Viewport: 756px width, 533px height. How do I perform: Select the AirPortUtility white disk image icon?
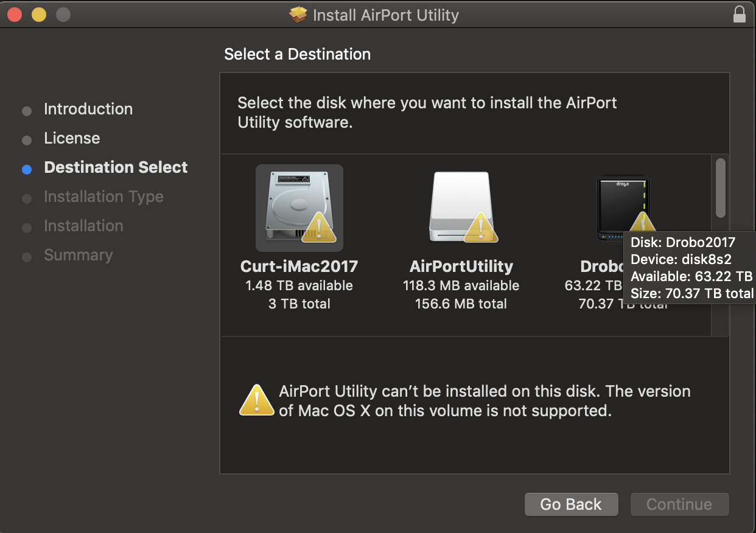(x=463, y=208)
